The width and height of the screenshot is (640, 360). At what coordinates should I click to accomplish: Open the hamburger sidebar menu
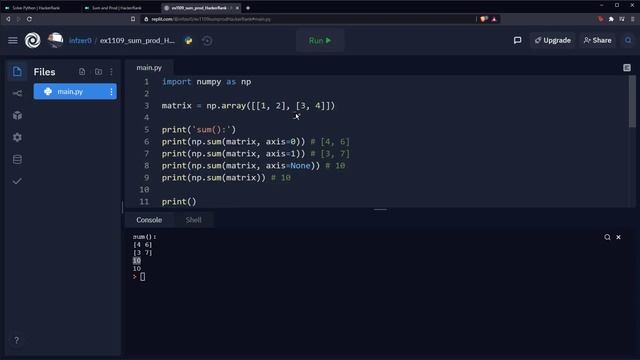pyautogui.click(x=13, y=40)
